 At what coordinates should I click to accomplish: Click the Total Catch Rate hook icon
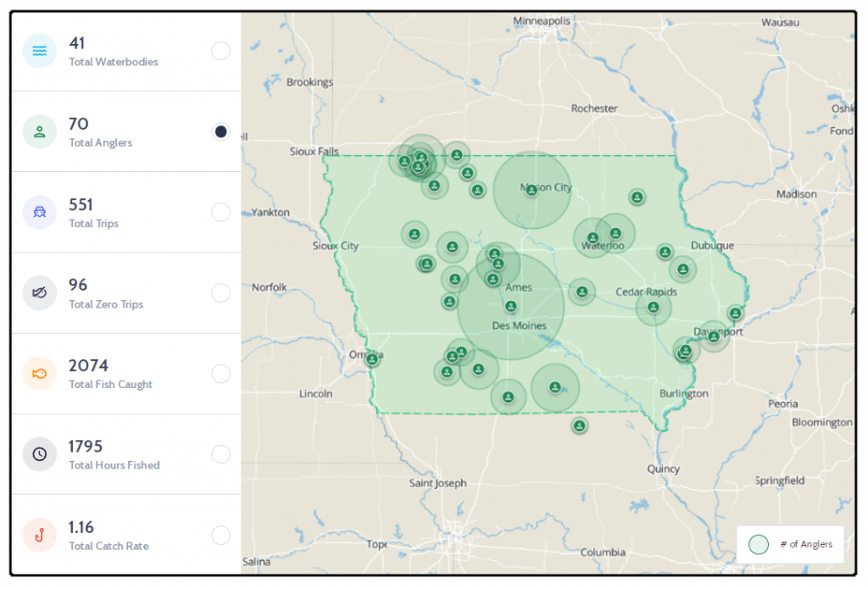[x=39, y=536]
